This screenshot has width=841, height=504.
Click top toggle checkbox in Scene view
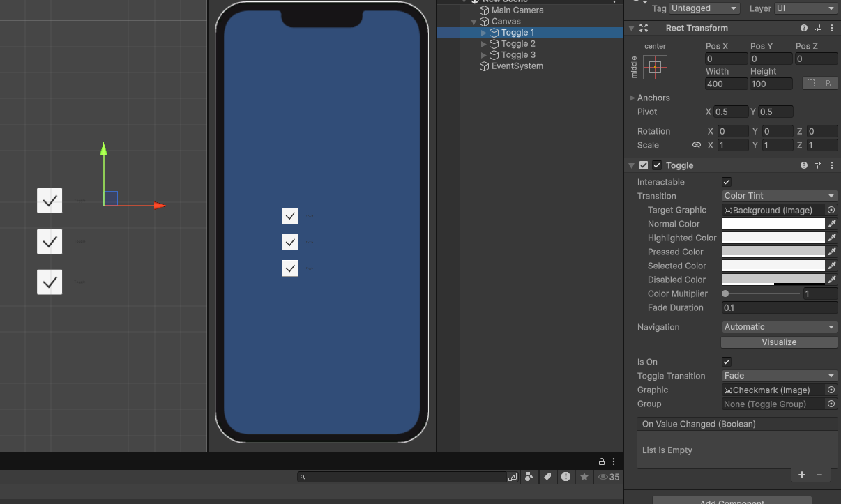click(50, 201)
